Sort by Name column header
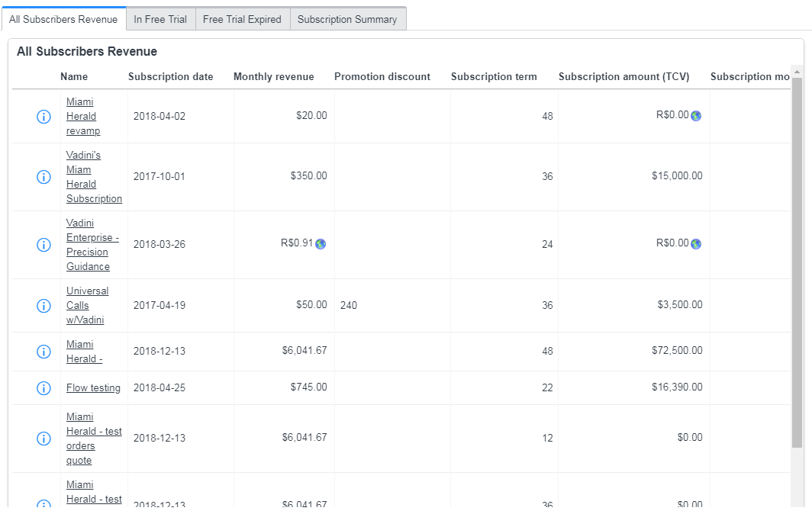The width and height of the screenshot is (812, 511). point(74,76)
